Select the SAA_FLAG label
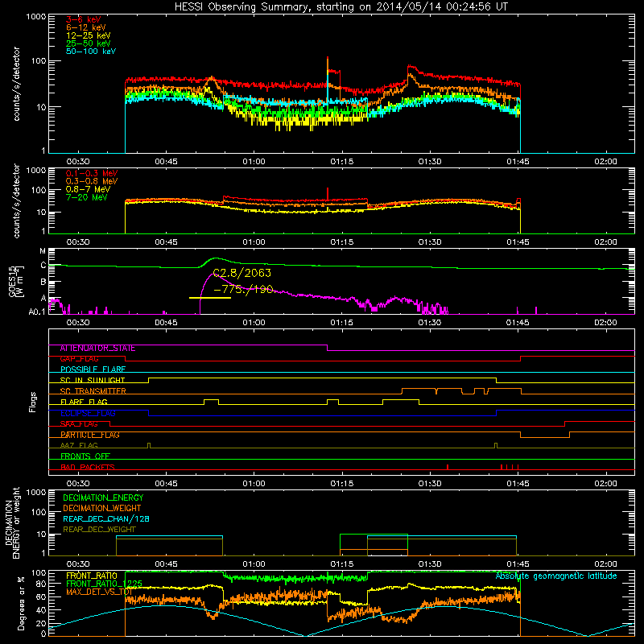The image size is (644, 644). coord(79,424)
